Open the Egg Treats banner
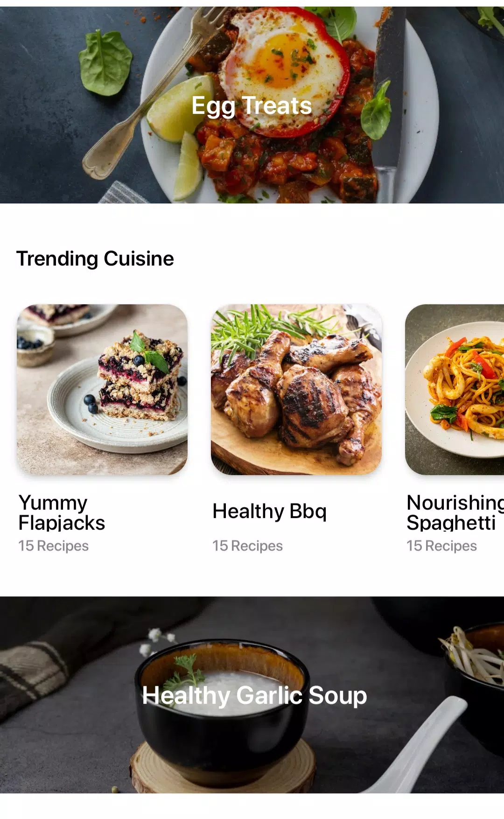The height and width of the screenshot is (819, 504). point(252,105)
